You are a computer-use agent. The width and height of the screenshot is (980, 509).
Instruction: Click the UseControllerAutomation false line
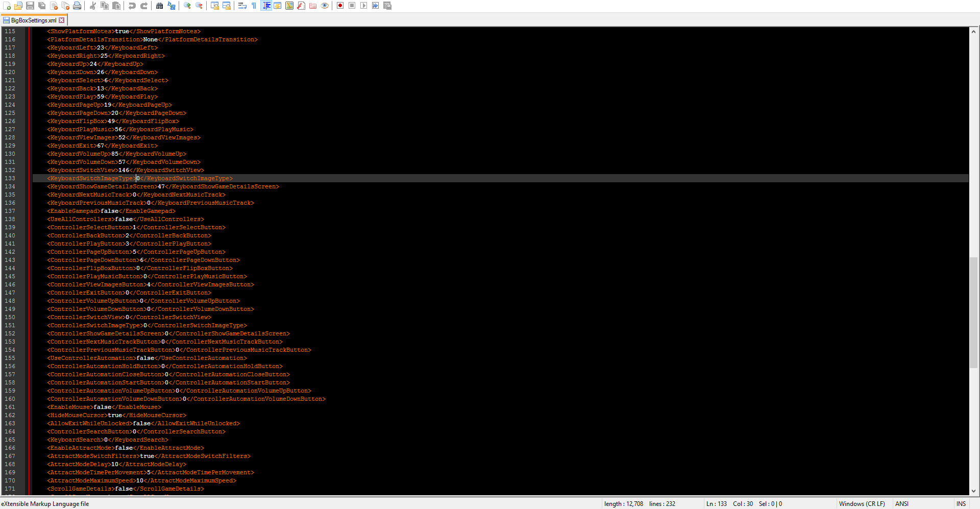point(147,358)
